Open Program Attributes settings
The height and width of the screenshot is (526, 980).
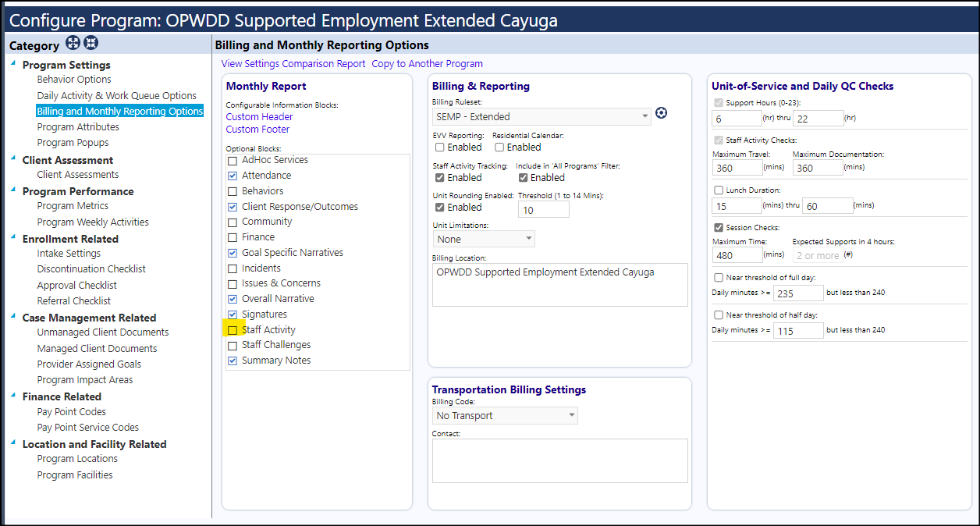point(78,127)
